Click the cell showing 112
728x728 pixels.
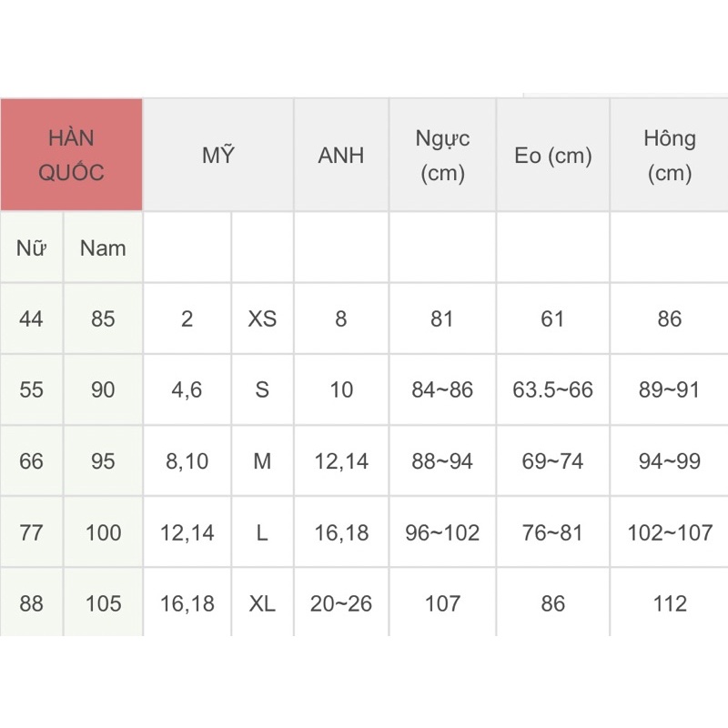click(x=670, y=602)
